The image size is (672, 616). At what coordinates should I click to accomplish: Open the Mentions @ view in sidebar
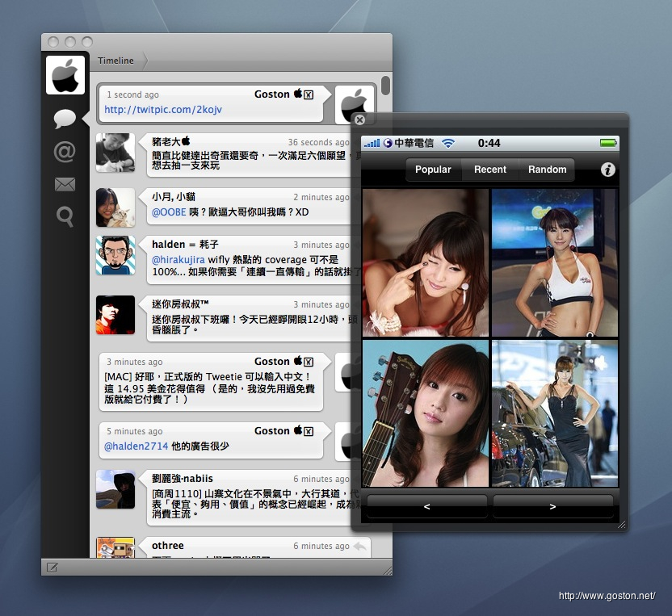65,152
